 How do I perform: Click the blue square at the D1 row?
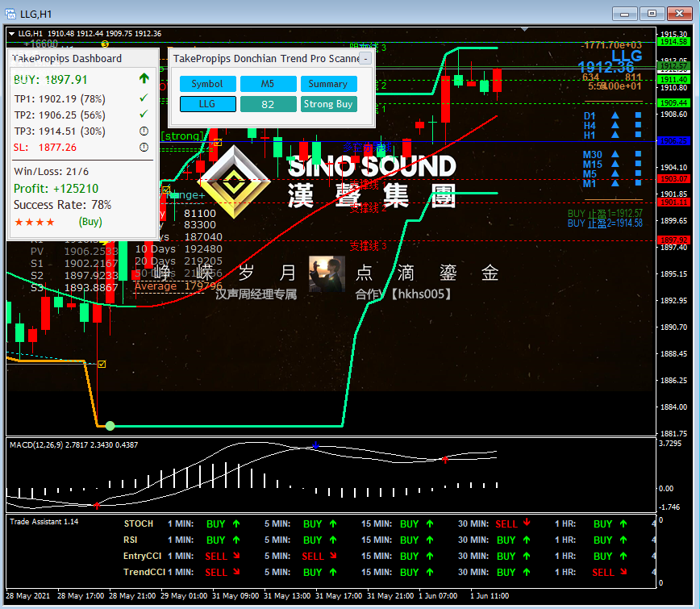[x=638, y=115]
